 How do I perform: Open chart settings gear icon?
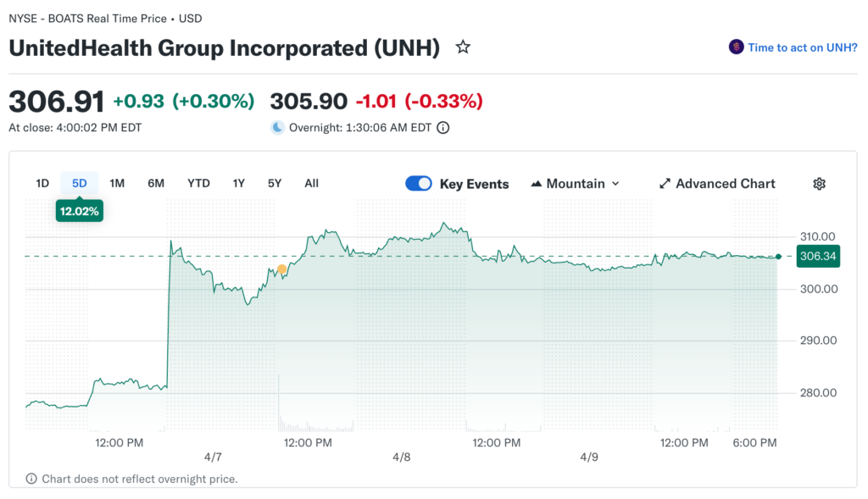click(819, 184)
